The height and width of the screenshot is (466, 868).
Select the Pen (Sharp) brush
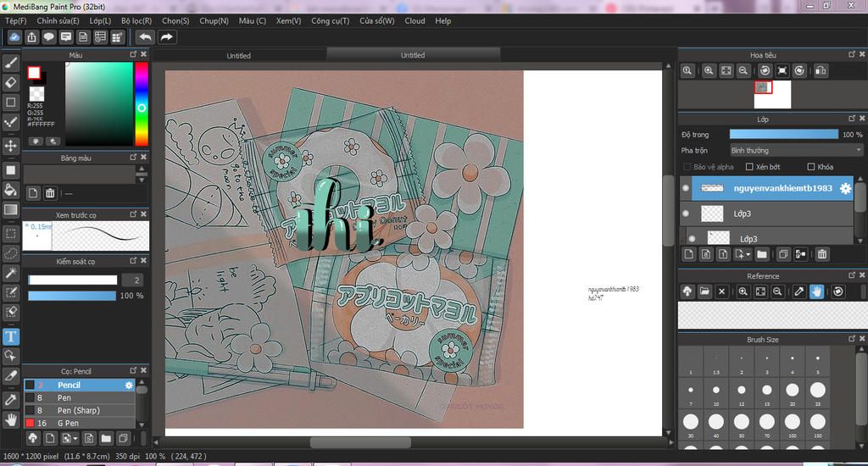pyautogui.click(x=79, y=410)
